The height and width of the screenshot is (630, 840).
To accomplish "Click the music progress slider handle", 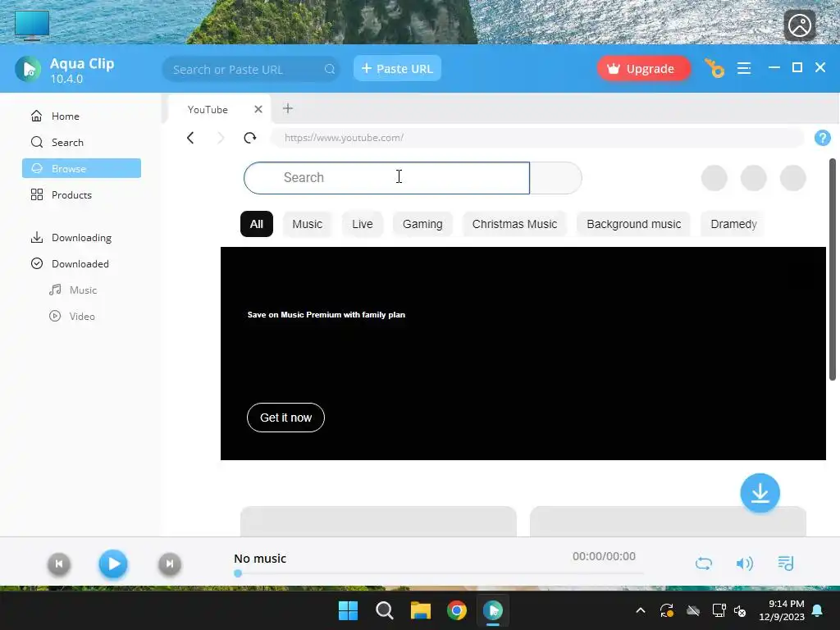I will 238,573.
